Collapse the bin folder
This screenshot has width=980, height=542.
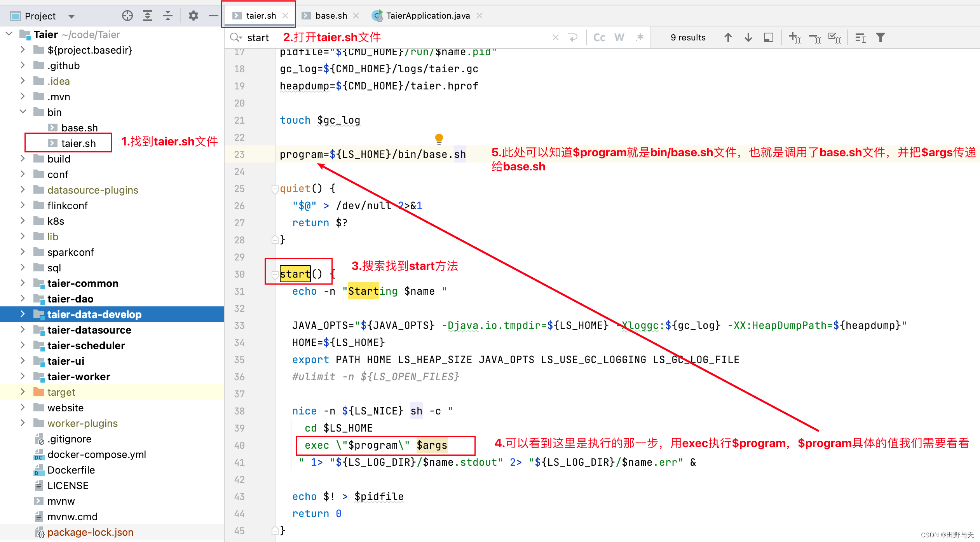(23, 112)
